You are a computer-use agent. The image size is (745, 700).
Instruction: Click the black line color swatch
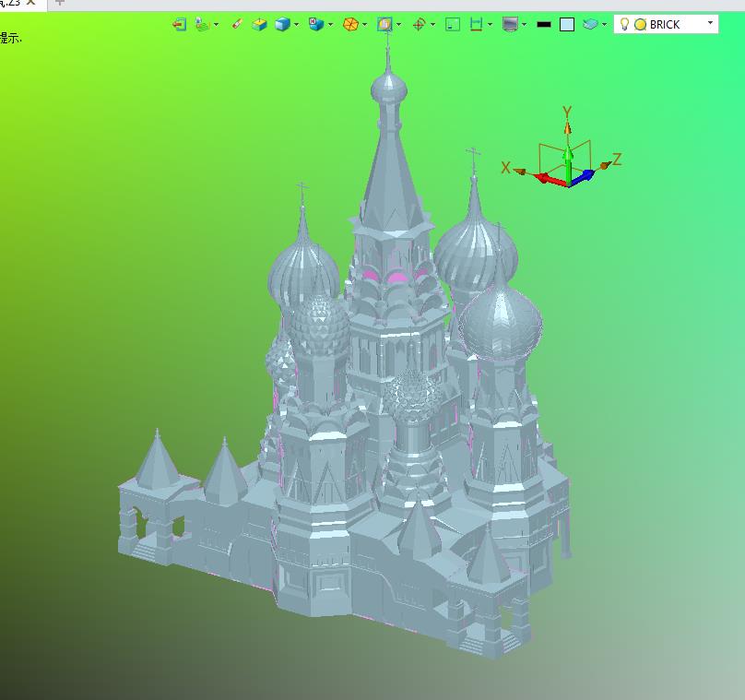point(544,24)
